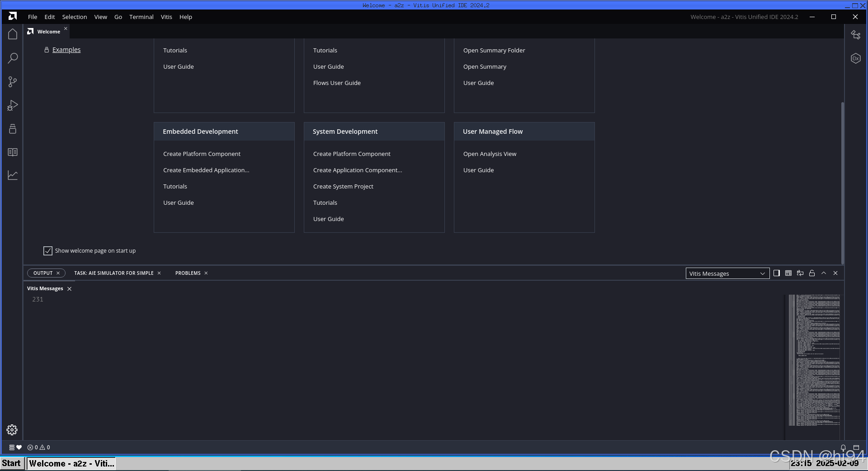Click the leftmost status bar list-and-heart icon
This screenshot has height=471, width=868.
15,447
